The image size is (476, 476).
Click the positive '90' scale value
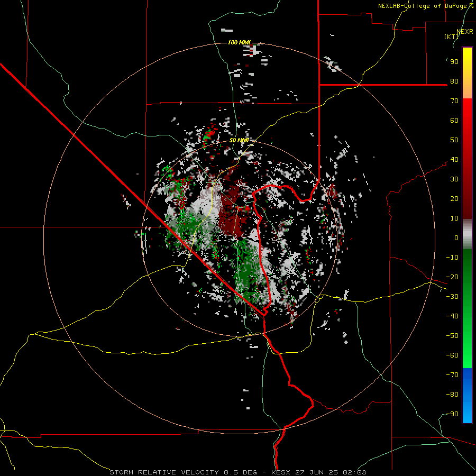coord(454,62)
